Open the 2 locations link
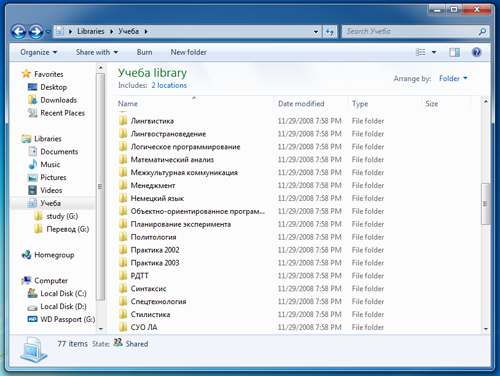Screen dimensions: 500x376 (169, 85)
